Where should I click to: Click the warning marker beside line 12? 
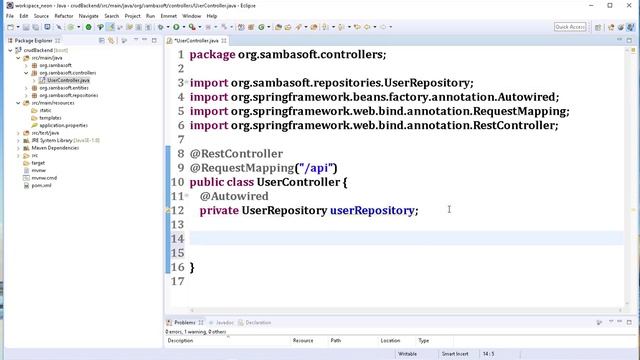click(x=167, y=211)
